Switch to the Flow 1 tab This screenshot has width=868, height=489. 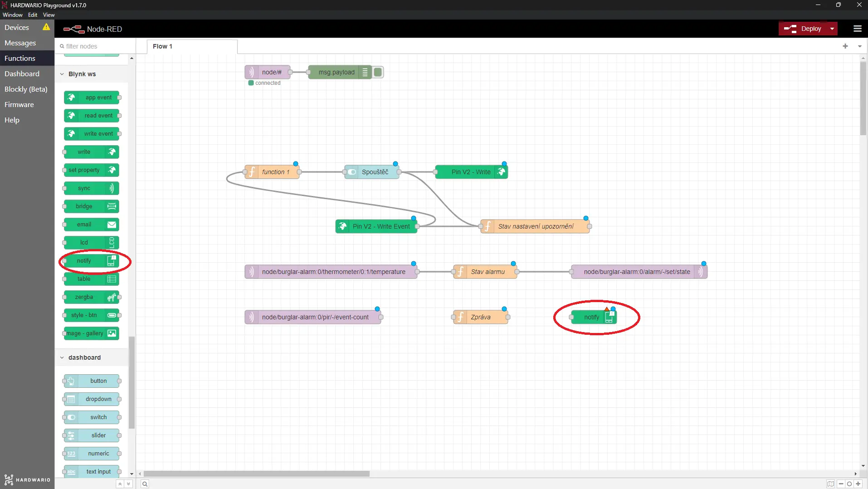192,46
